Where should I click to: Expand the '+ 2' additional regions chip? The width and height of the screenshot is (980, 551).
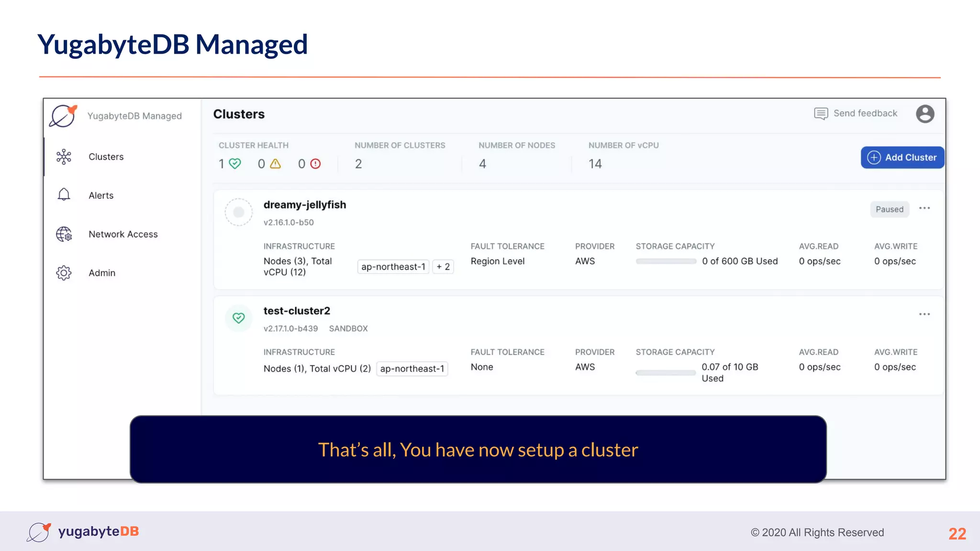(x=443, y=267)
